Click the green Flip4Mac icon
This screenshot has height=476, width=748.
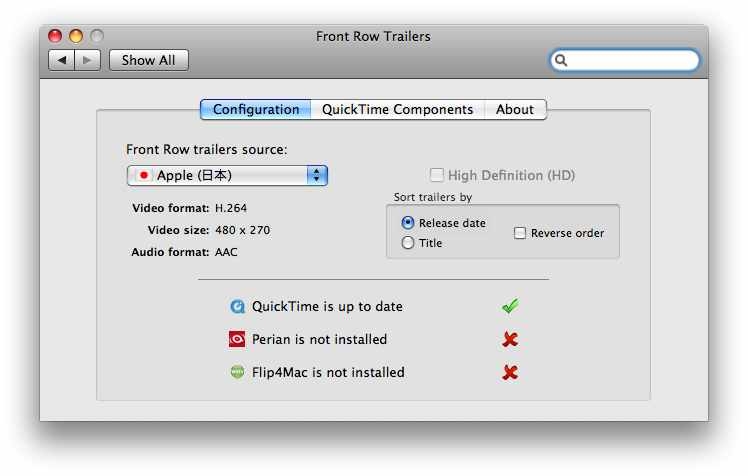coord(237,372)
